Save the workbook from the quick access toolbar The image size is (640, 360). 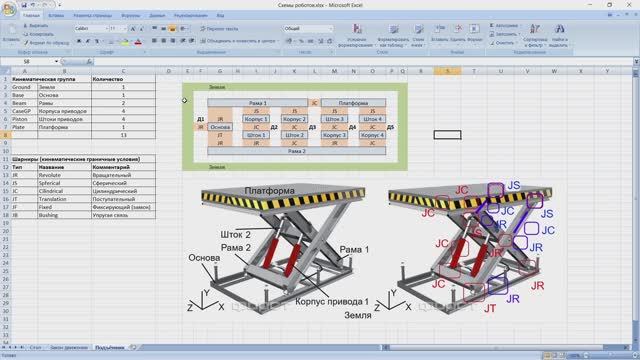24,5
